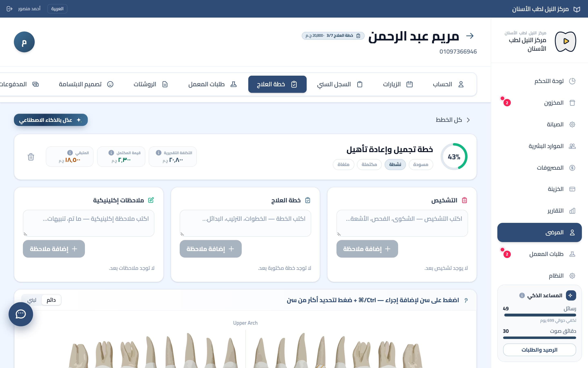
Task: Click the 43% progress ring
Action: coord(454,156)
